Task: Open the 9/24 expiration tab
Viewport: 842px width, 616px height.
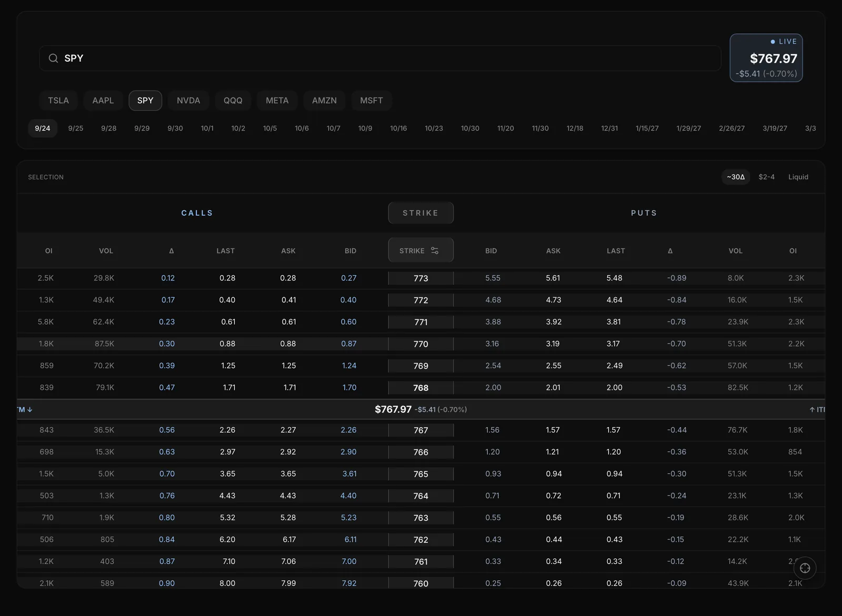Action: [x=43, y=128]
